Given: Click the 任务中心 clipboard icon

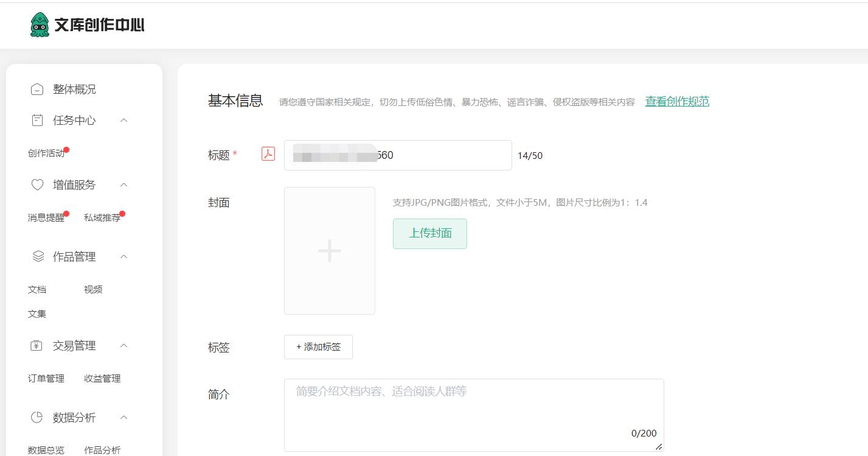Looking at the screenshot, I should click(37, 121).
